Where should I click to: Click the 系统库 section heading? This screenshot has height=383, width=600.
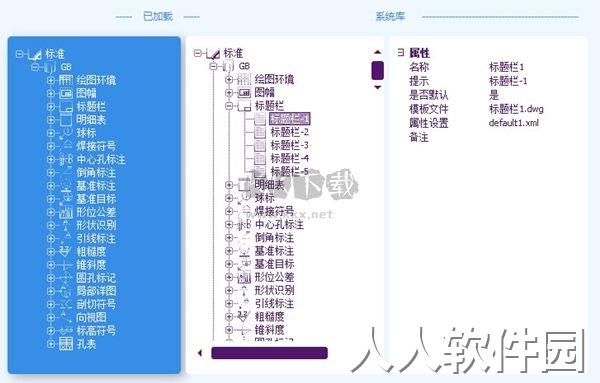click(x=390, y=16)
